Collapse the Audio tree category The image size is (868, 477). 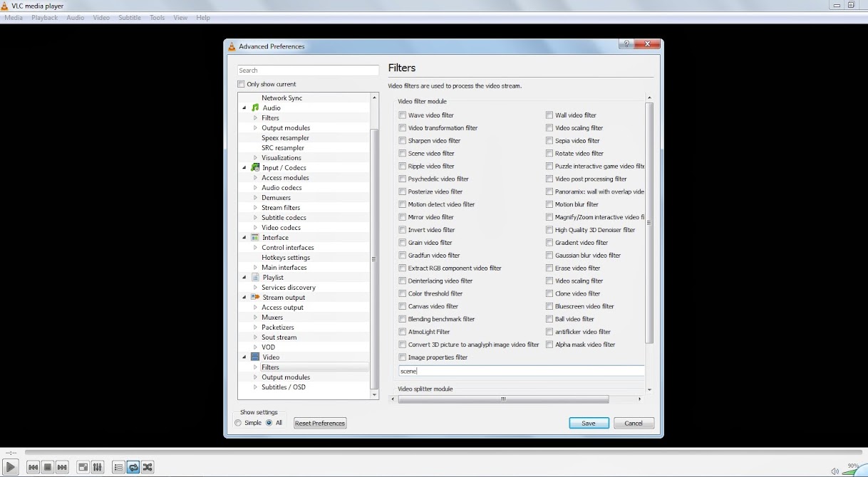point(244,108)
